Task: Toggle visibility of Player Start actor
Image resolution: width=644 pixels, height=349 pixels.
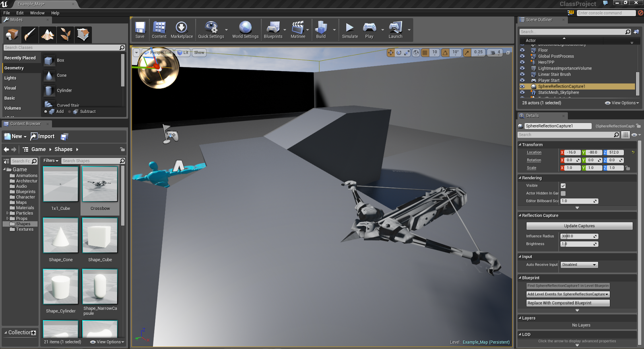Action: click(522, 80)
